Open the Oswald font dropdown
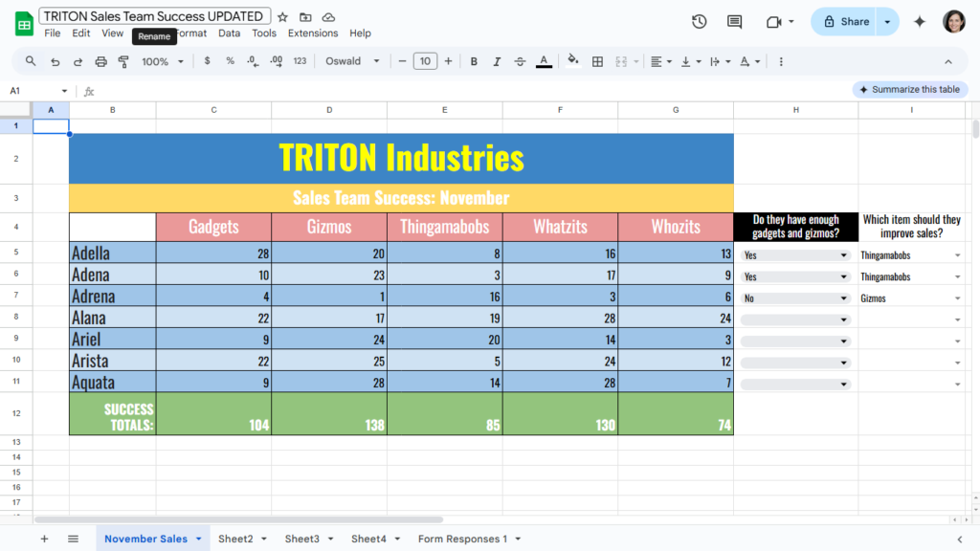This screenshot has height=551, width=980. pos(352,61)
